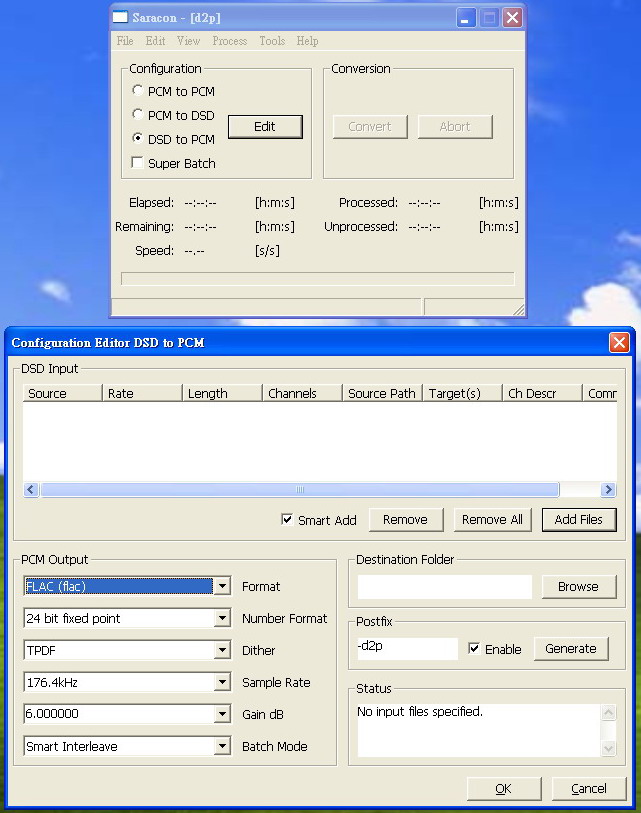Open the Process menu

coord(230,41)
